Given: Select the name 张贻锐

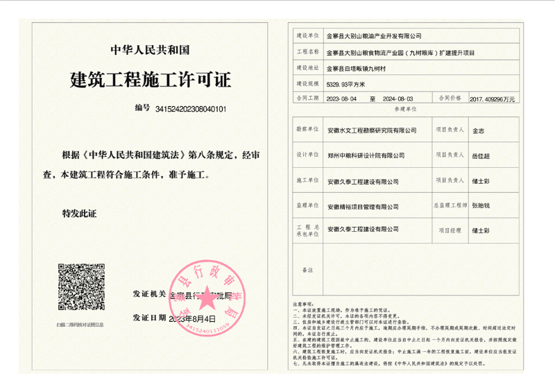Looking at the screenshot, I should coord(481,205).
